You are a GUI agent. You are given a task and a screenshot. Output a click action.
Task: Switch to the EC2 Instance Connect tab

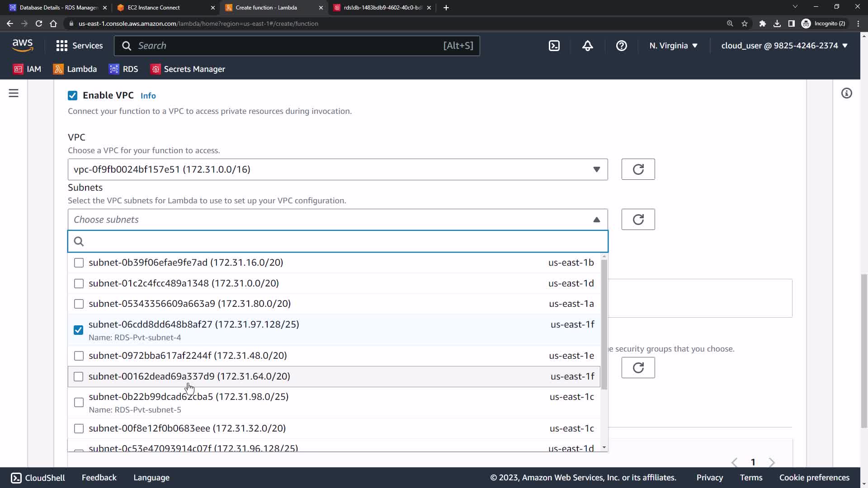160,8
